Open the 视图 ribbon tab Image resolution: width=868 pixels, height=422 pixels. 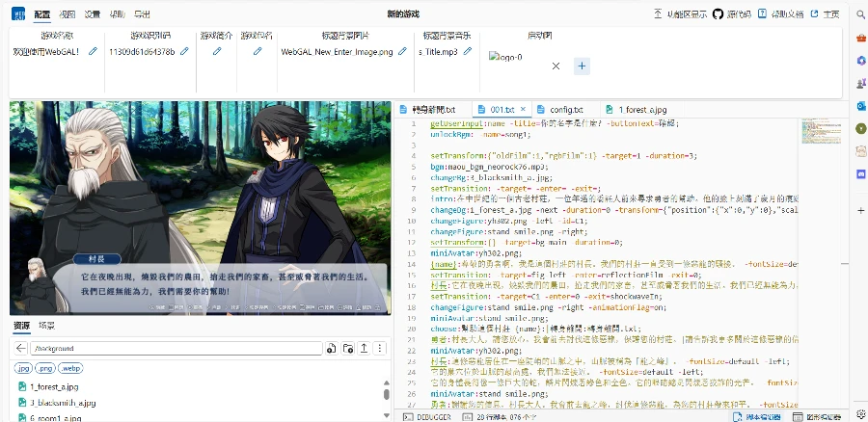(67, 14)
